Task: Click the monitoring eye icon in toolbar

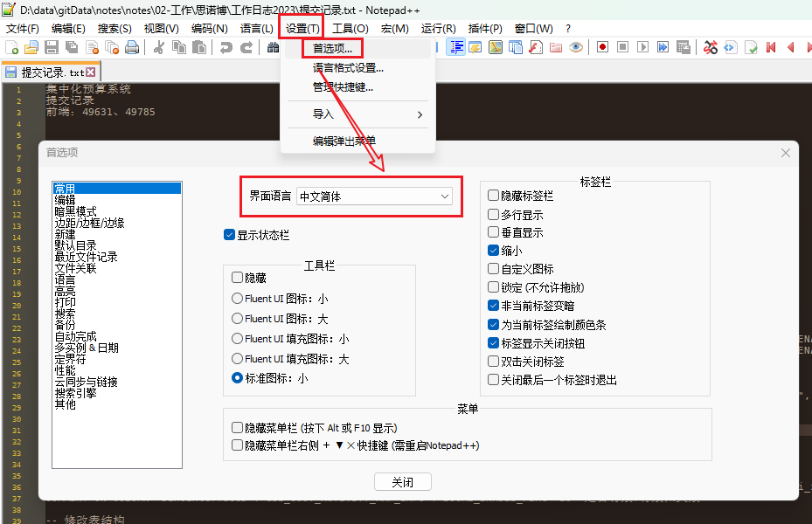Action: tap(576, 47)
